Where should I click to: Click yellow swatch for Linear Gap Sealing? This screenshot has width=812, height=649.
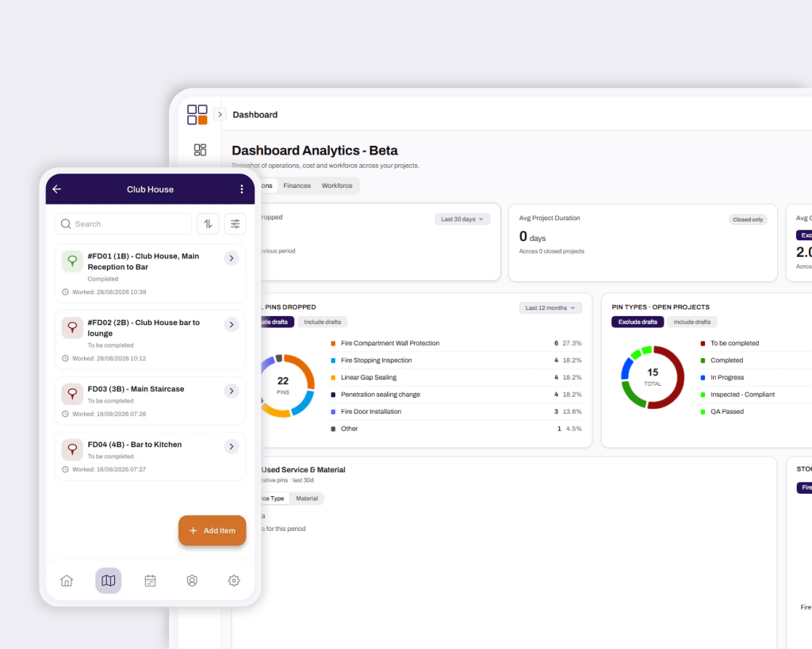pos(333,378)
